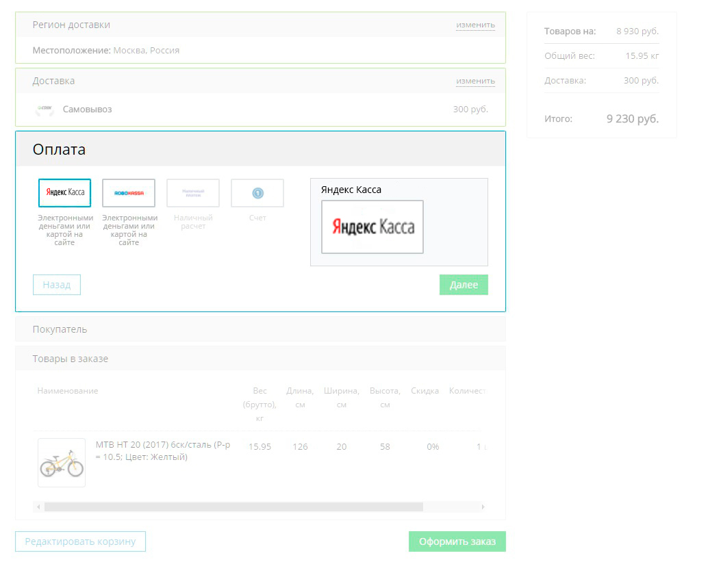Click the Итого total 9 230 руб.
Image resolution: width=708 pixels, height=588 pixels.
633,118
